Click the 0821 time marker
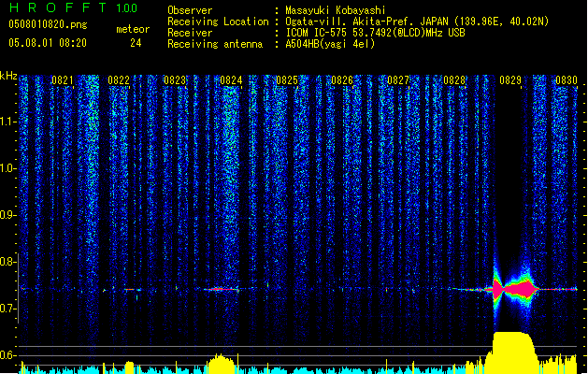588x374 pixels. (x=63, y=80)
